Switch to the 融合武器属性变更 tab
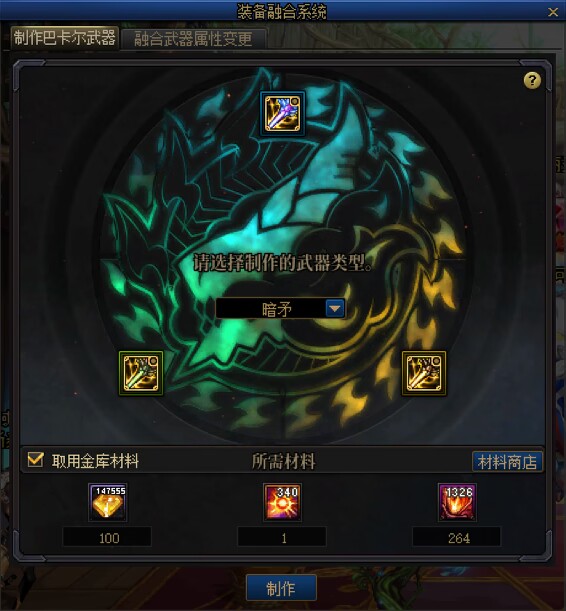Screen dimensions: 566x611 tap(194, 39)
